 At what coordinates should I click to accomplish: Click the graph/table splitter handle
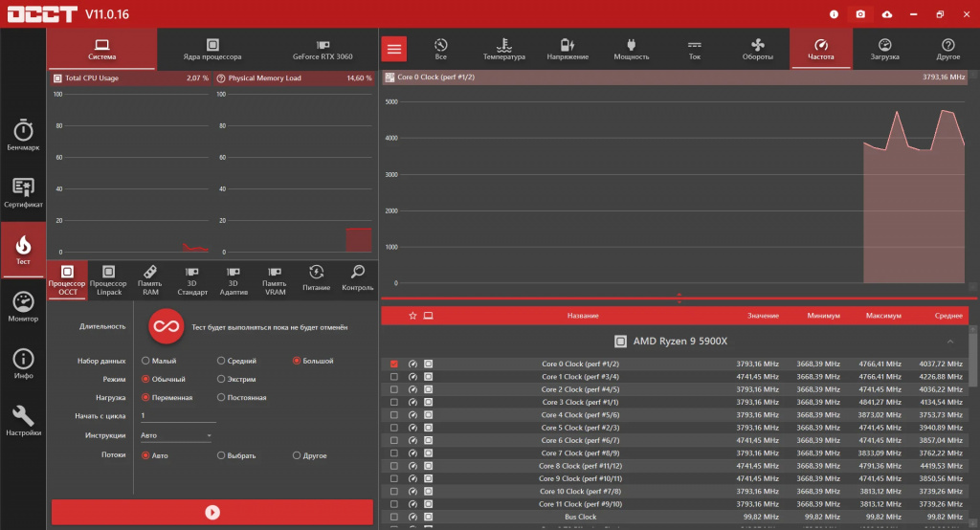pyautogui.click(x=679, y=298)
